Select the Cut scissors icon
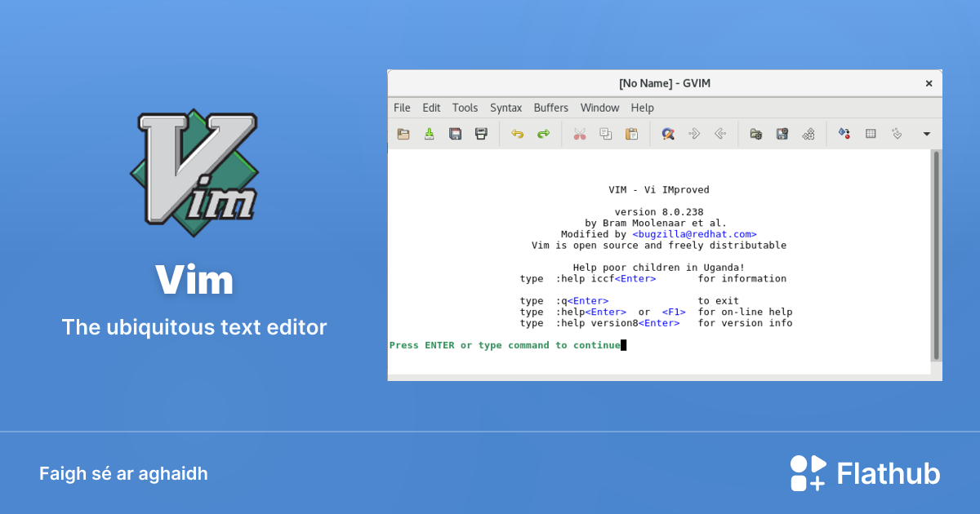 (x=580, y=133)
